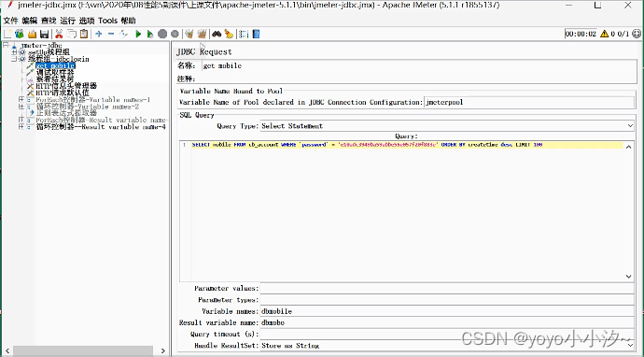Click the Clear results broom icon
The image size is (644, 357).
pyautogui.click(x=189, y=35)
